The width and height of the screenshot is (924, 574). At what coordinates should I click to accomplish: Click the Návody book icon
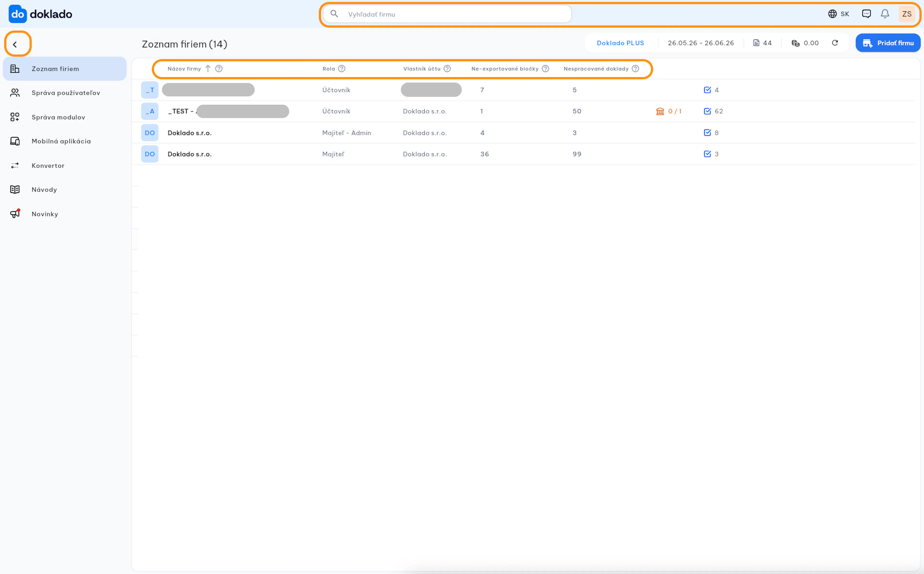[15, 189]
